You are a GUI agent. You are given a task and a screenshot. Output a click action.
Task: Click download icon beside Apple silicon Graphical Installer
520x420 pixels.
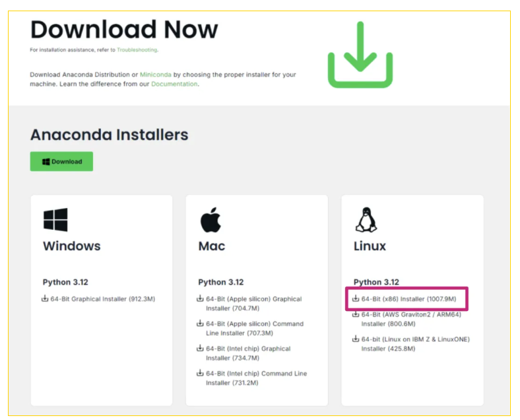click(200, 298)
